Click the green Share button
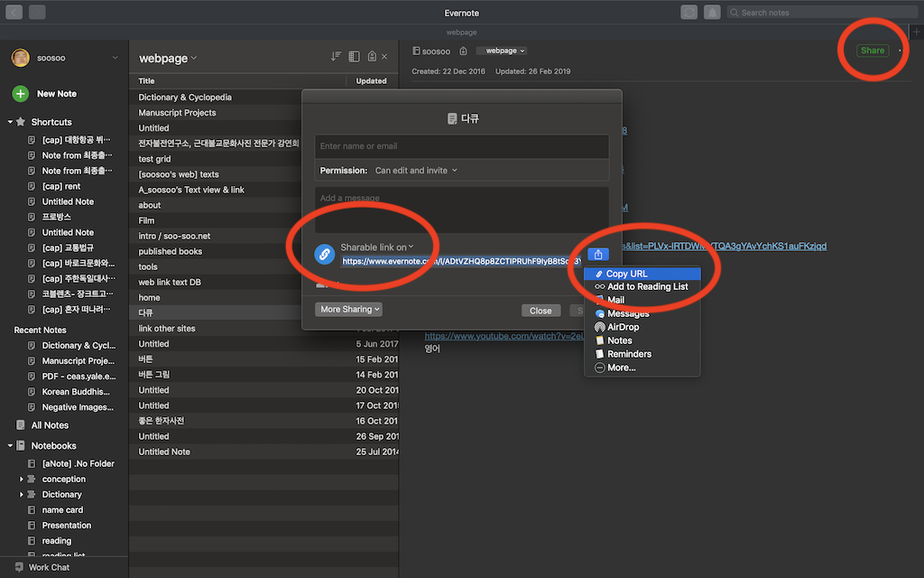 point(873,51)
